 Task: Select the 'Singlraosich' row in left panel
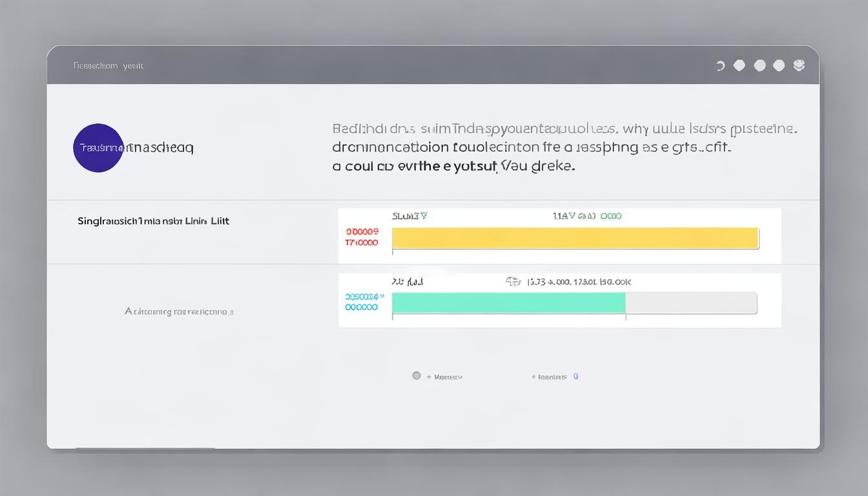pyautogui.click(x=153, y=221)
